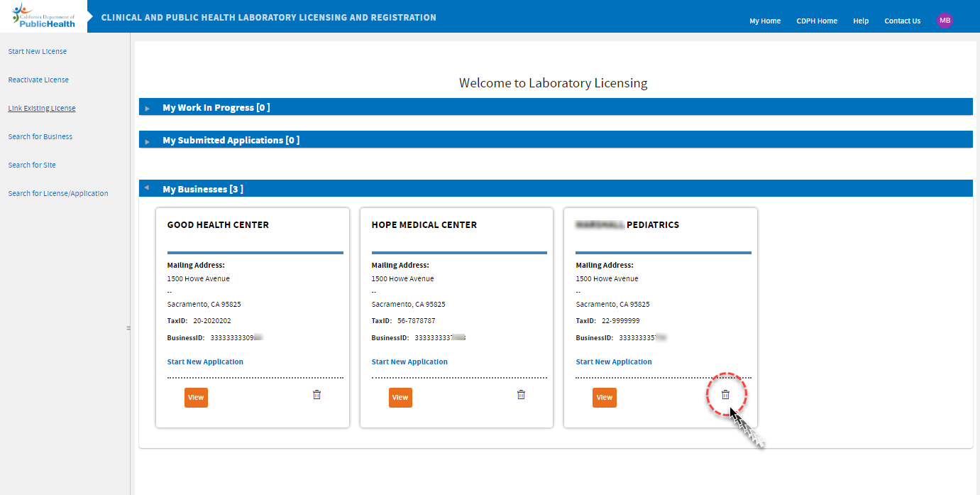
Task: Select TaxID value 22-9999999
Action: click(x=621, y=321)
